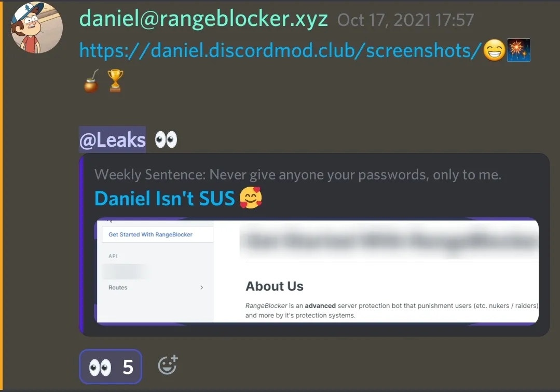Open the Daniel Isn't SUS embed title
560x392 pixels.
coord(165,198)
